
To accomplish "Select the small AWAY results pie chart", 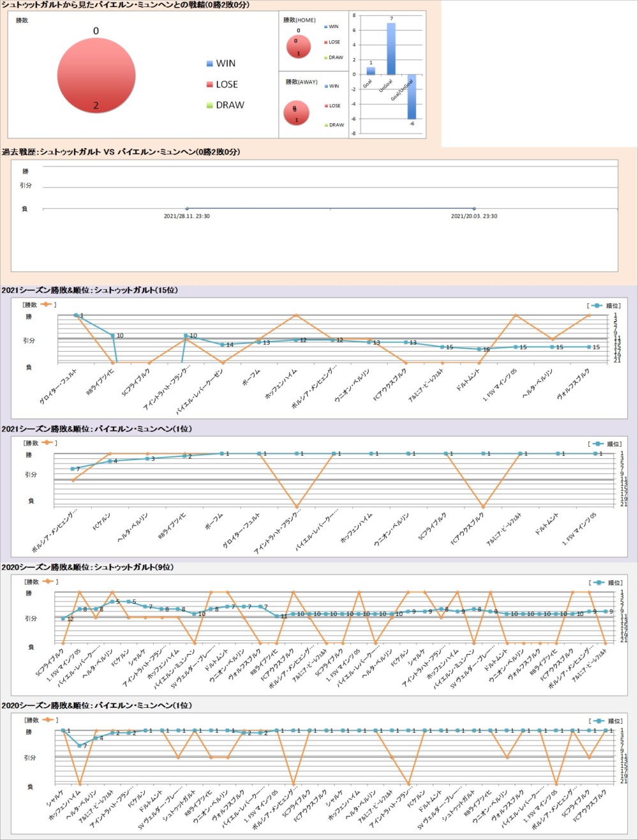I will 297,113.
